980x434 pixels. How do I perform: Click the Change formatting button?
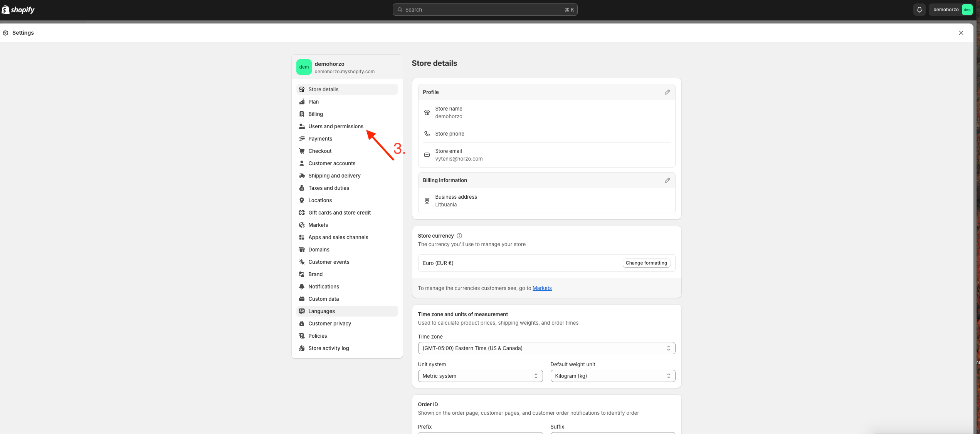tap(646, 263)
